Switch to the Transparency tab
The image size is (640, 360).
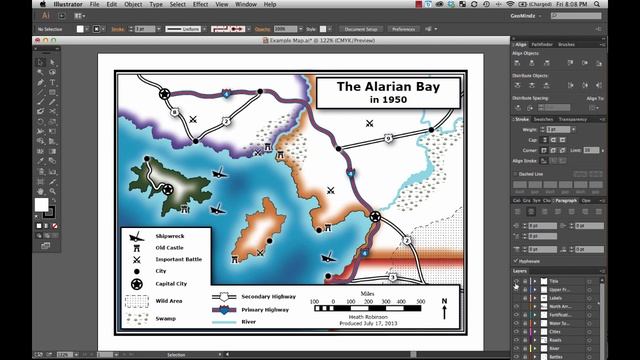[x=573, y=119]
